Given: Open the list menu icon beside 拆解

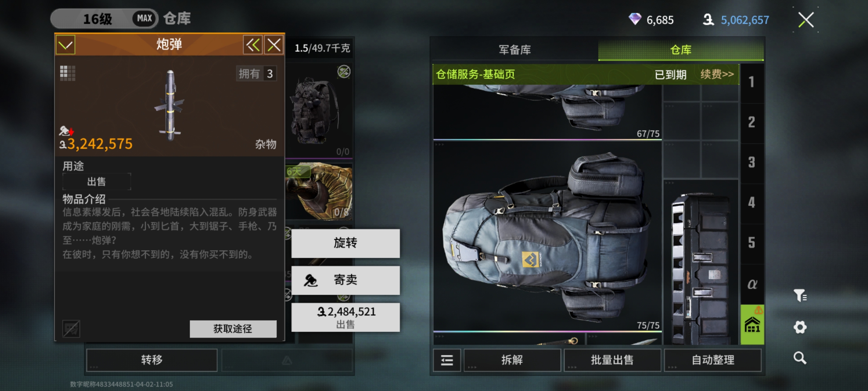Looking at the screenshot, I should click(x=447, y=360).
